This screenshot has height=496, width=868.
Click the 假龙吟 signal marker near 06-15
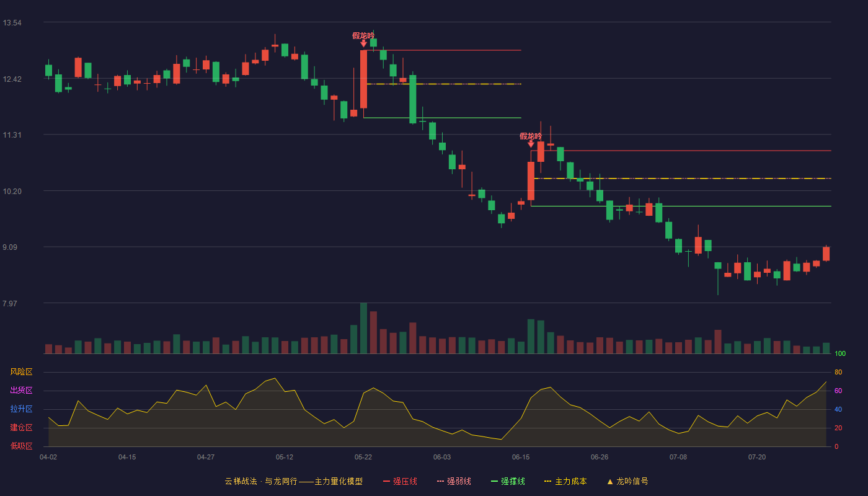531,139
